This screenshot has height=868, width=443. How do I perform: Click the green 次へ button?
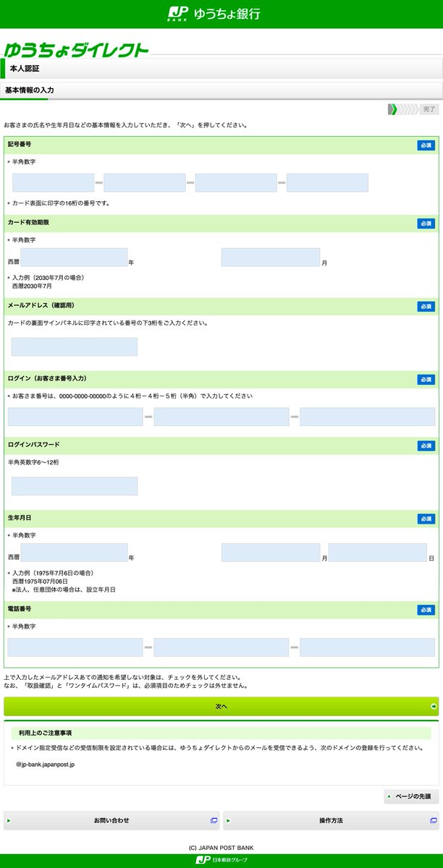pos(221,706)
